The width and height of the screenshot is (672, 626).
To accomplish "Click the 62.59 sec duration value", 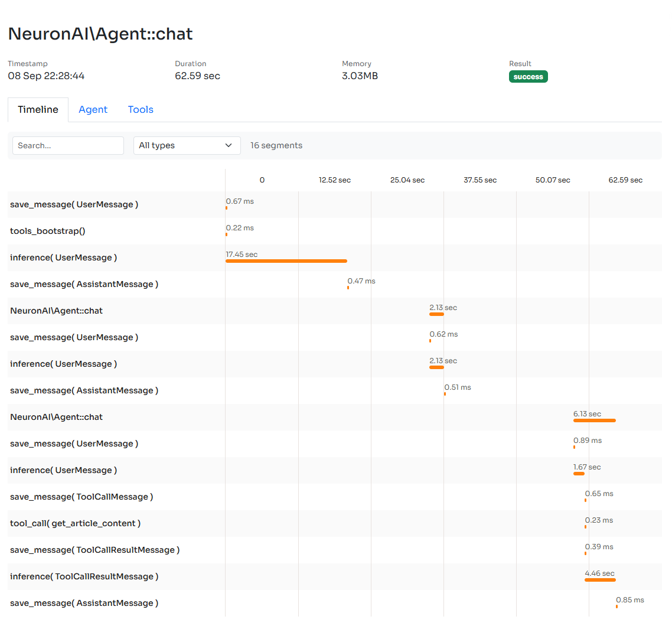I will (x=197, y=76).
